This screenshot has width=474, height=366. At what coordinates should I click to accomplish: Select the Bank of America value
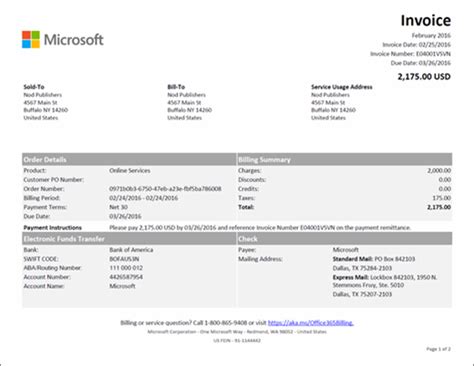[131, 250]
